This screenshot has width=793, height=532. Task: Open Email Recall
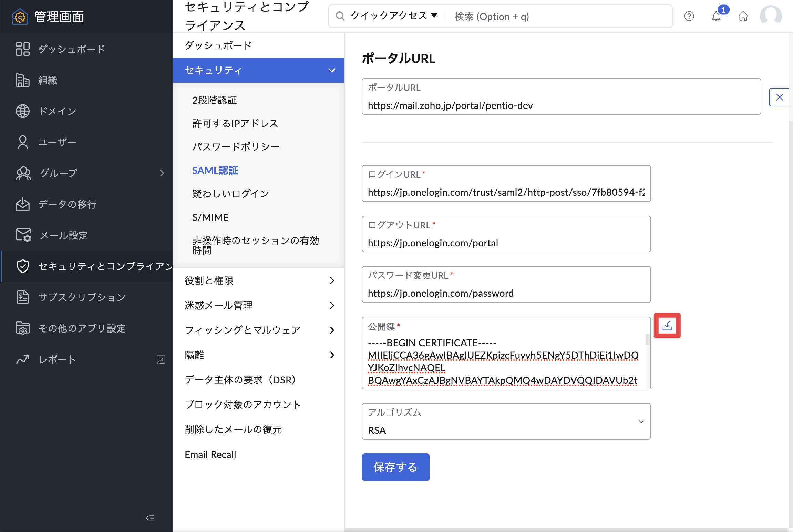[x=210, y=454]
